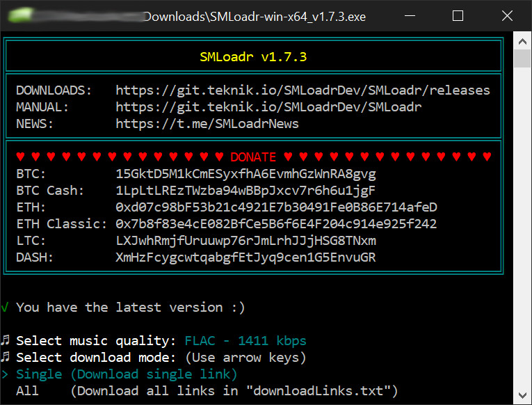Select the All download mode option

[x=207, y=391]
